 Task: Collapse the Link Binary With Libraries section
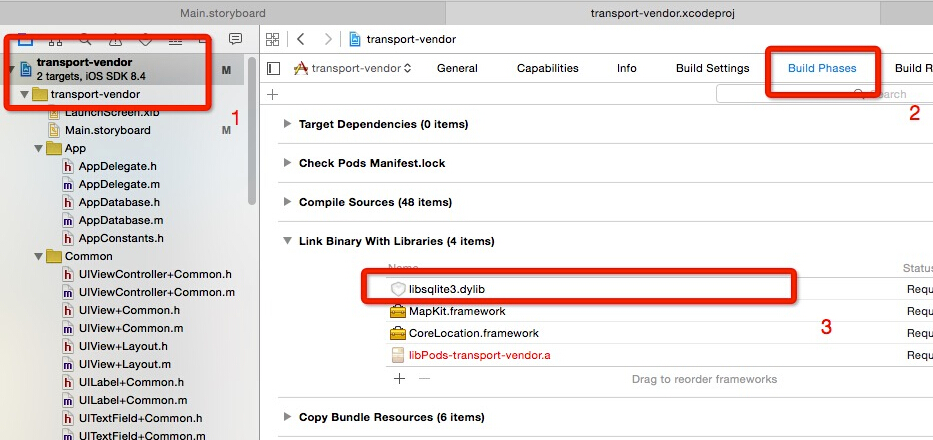click(288, 241)
